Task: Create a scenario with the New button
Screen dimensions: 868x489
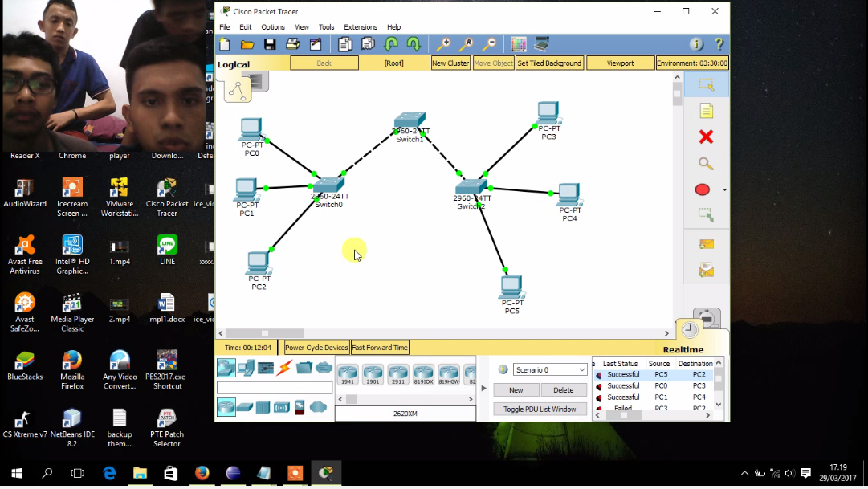Action: pos(516,390)
